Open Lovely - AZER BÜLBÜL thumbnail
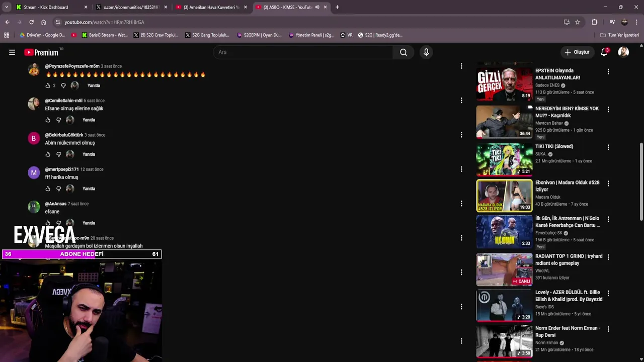The height and width of the screenshot is (362, 644). point(504,306)
